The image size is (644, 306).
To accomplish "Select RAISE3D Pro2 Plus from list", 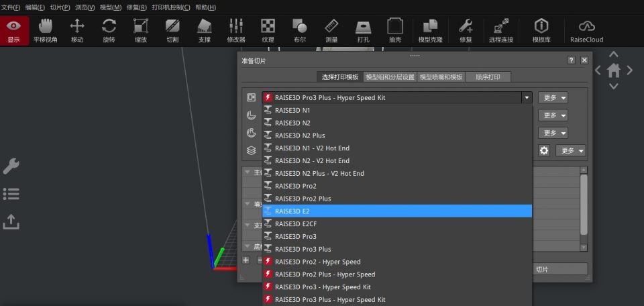I will tap(397, 199).
